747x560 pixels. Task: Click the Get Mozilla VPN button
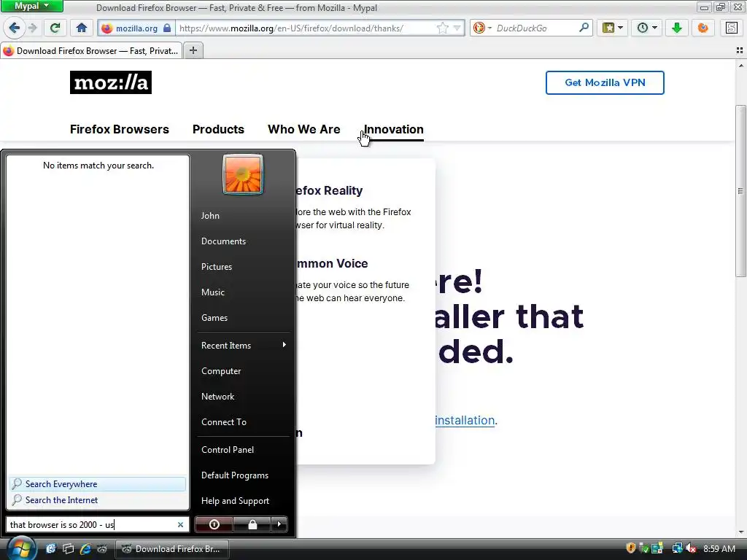point(605,83)
